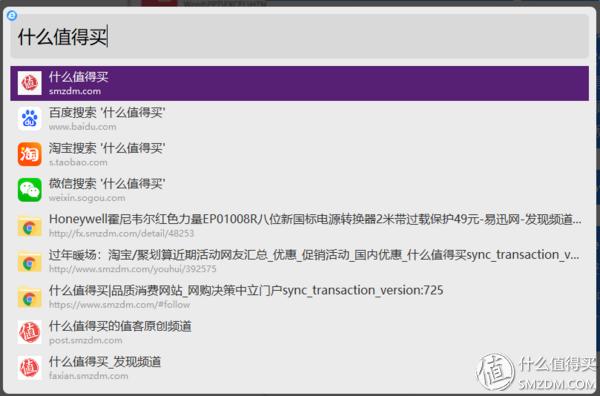Click the Chrome folder icon beside the 过年暖场 result

tap(29, 262)
